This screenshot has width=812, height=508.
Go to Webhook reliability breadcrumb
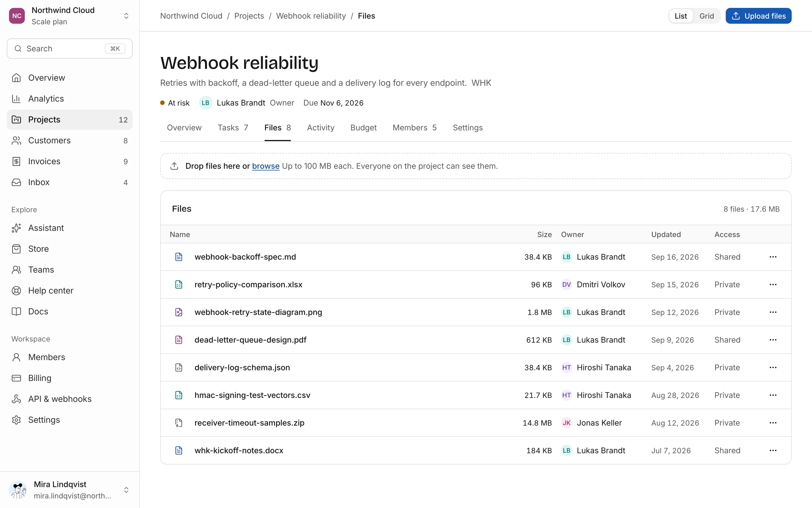(311, 16)
